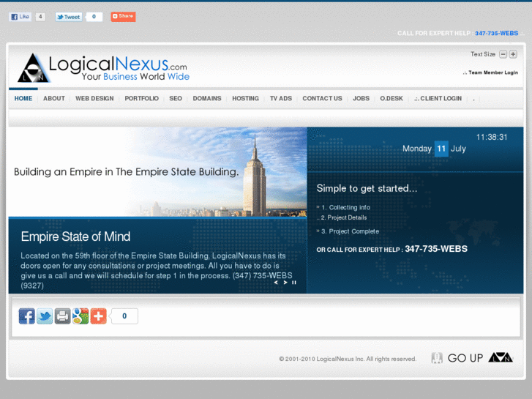Click the footer LN triangle logo
532x399 pixels.
[501, 357]
